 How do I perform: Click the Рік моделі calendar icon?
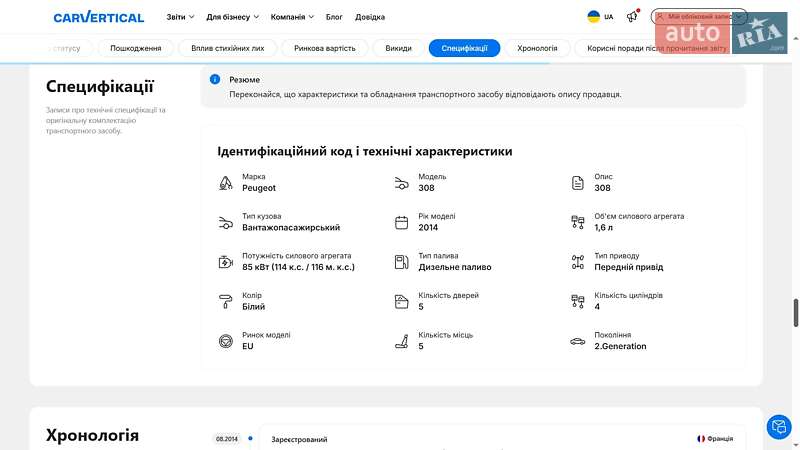click(x=402, y=222)
